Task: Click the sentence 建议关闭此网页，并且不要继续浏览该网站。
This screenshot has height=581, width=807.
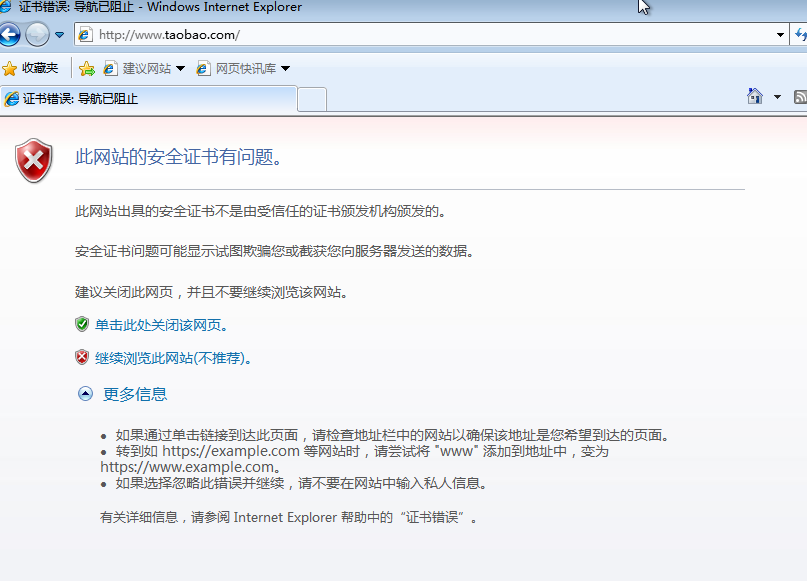Action: (212, 292)
